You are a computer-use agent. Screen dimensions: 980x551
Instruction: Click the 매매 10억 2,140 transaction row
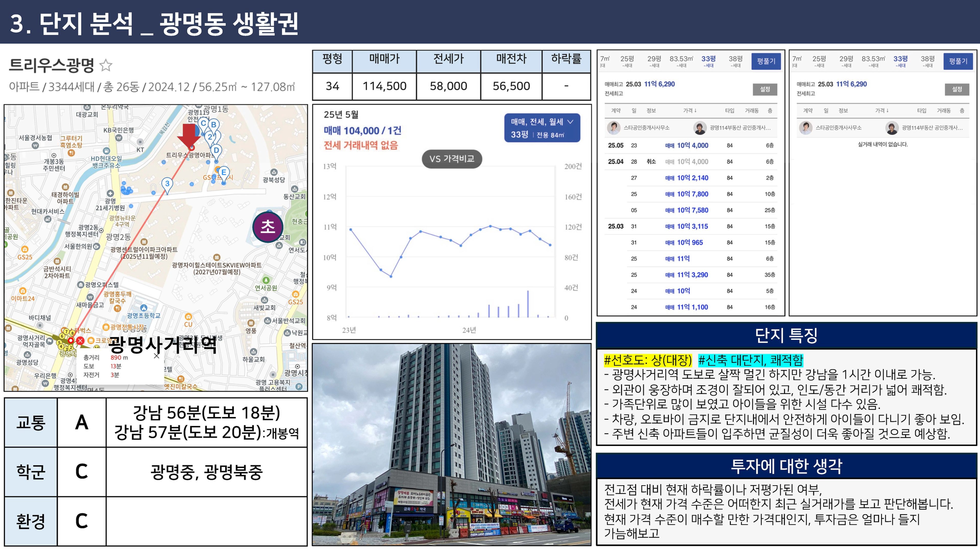tap(691, 178)
